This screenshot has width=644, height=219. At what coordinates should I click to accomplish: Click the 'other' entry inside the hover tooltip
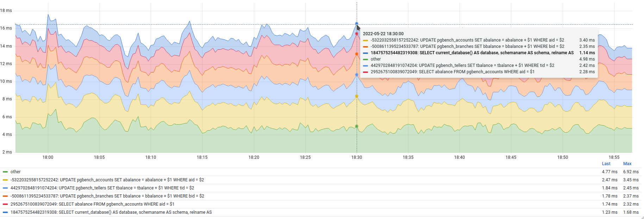click(x=376, y=59)
